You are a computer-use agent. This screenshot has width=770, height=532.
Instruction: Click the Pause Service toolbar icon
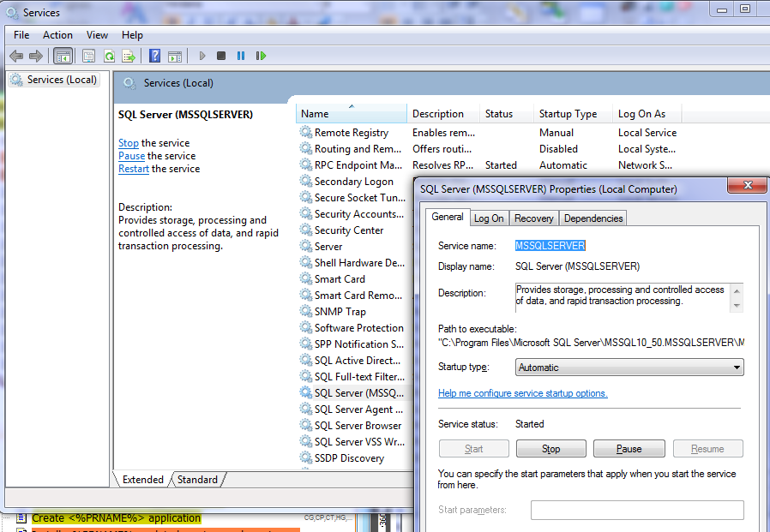241,56
